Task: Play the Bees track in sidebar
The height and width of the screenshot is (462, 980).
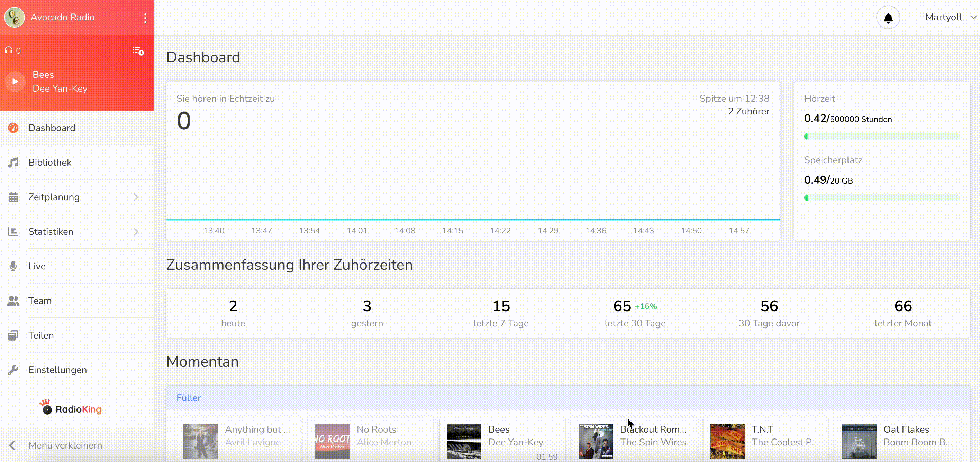Action: (x=15, y=81)
